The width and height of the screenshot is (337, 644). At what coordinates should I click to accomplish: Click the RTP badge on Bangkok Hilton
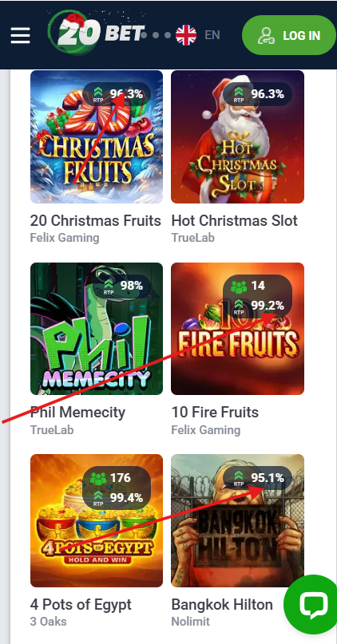point(257,478)
